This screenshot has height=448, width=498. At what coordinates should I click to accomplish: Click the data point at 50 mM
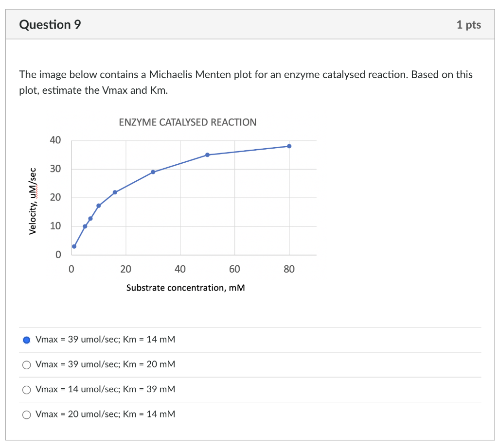coord(207,155)
